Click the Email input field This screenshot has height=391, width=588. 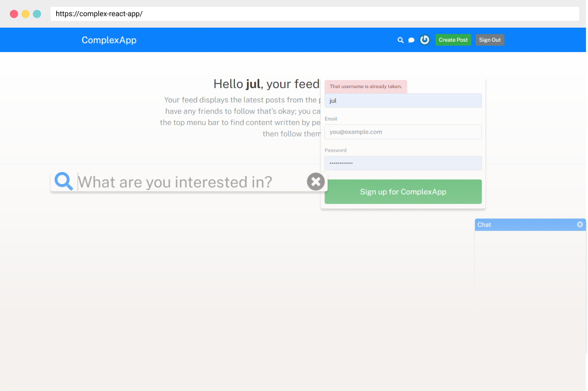tap(403, 132)
